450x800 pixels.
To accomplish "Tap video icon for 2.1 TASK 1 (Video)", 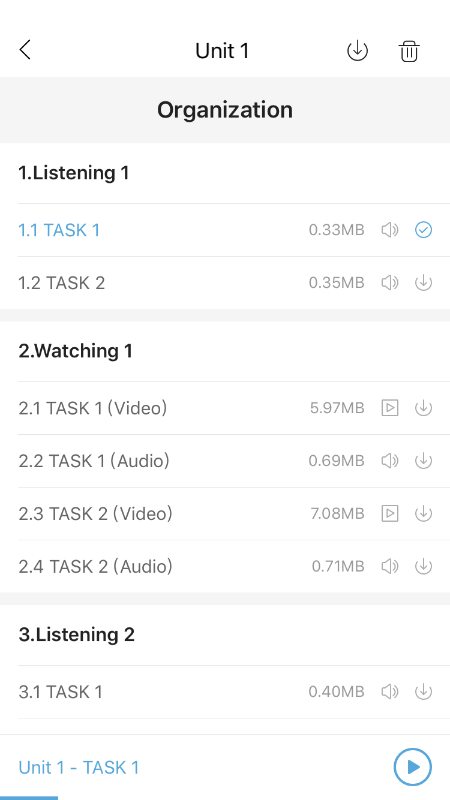I will 390,408.
